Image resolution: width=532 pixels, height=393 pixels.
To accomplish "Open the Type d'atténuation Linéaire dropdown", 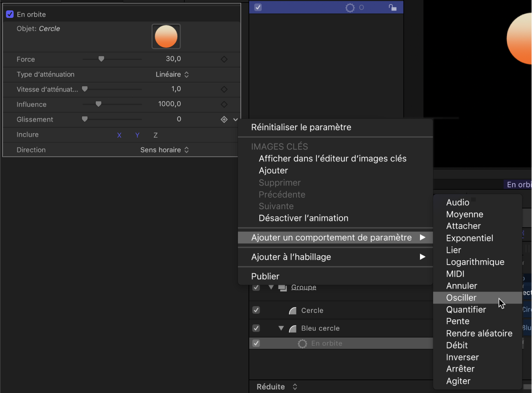I will [173, 74].
